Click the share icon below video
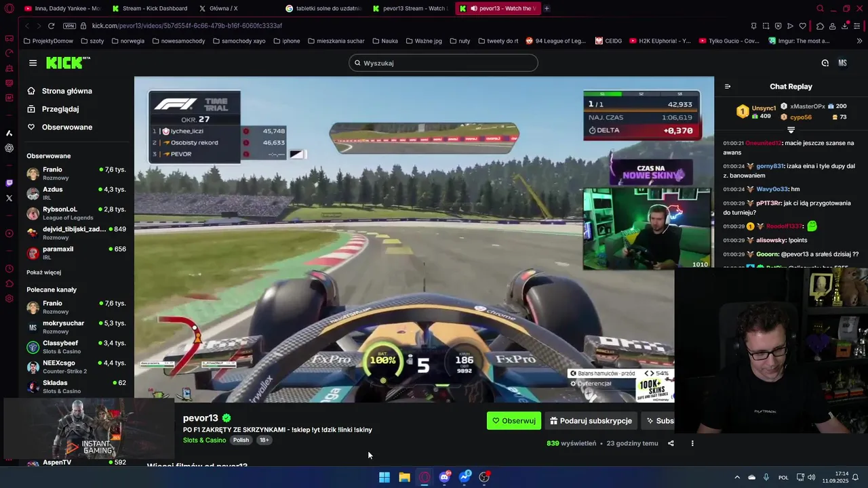Screen dimensions: 868x488 pos(671,443)
